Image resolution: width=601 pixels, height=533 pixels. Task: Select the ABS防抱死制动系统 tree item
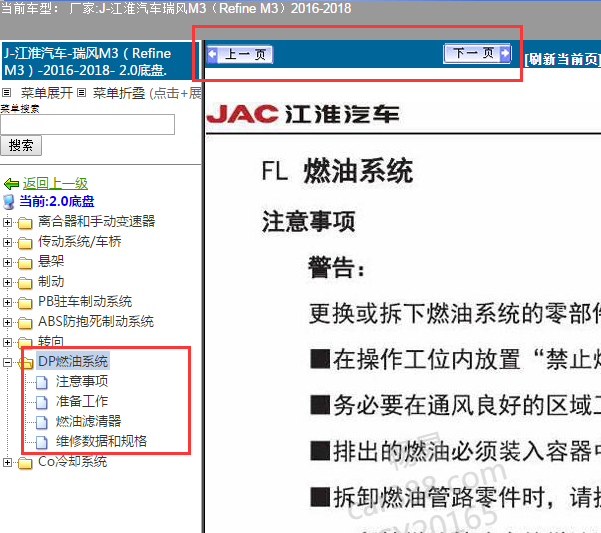[x=96, y=321]
